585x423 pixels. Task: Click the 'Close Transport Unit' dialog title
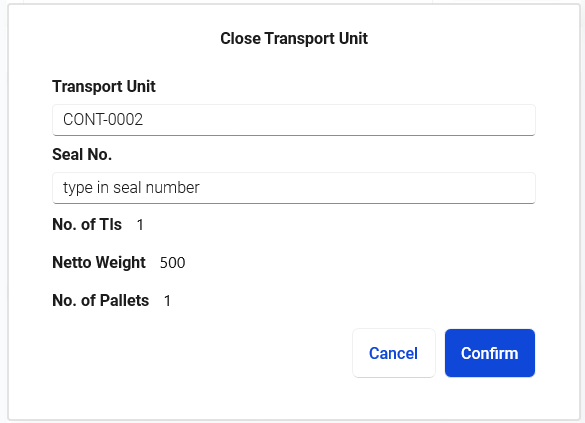coord(294,38)
